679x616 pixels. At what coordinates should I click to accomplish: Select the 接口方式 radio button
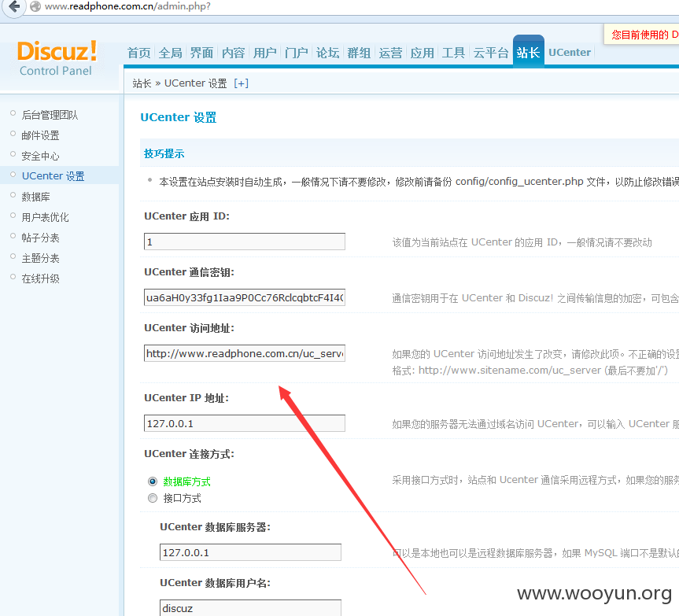153,498
